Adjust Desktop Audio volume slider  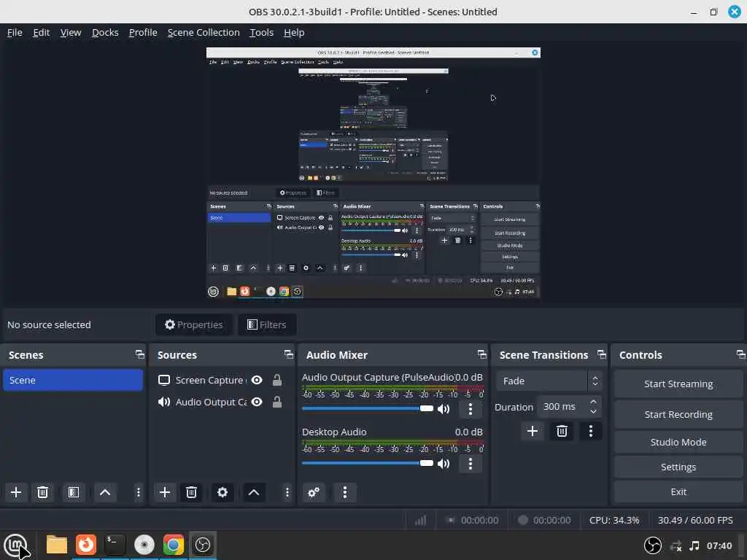click(368, 463)
